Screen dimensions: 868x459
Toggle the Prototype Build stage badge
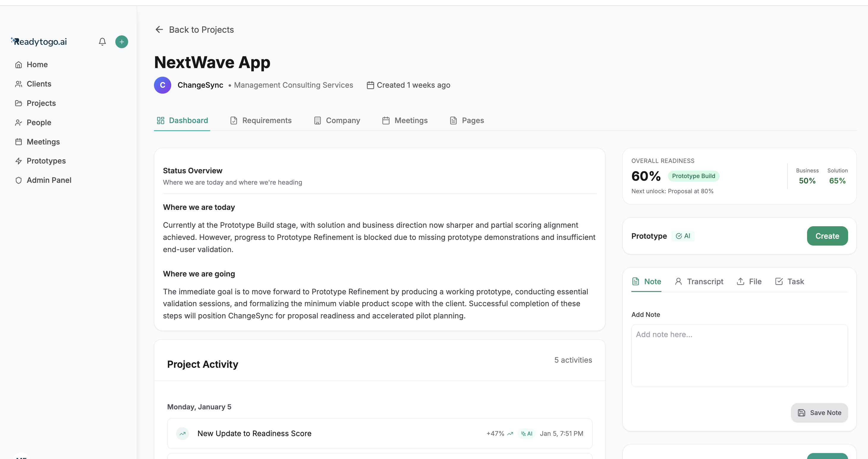coord(694,176)
